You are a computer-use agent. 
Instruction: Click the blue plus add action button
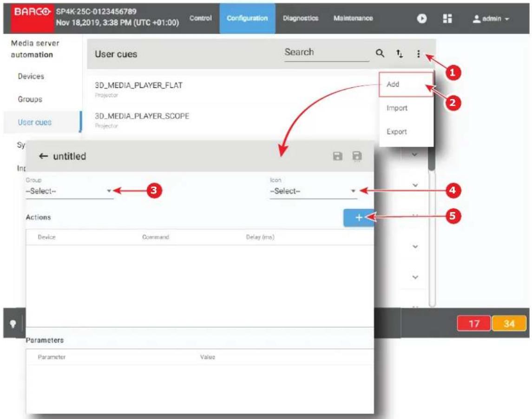359,218
